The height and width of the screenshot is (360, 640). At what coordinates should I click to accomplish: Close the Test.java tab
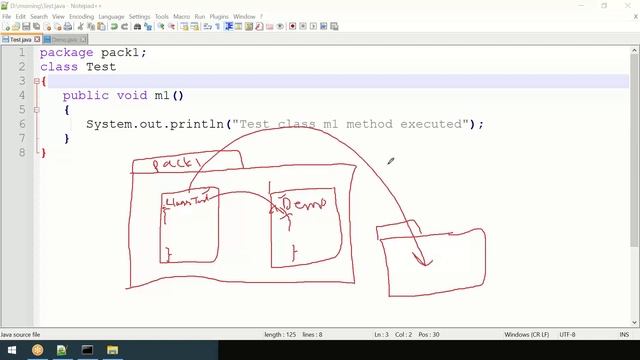[x=37, y=40]
